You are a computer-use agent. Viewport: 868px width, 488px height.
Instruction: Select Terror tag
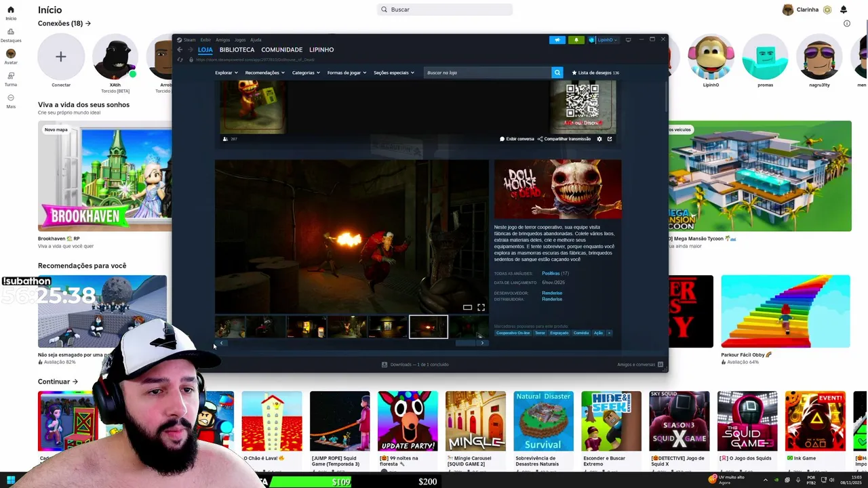[540, 333]
